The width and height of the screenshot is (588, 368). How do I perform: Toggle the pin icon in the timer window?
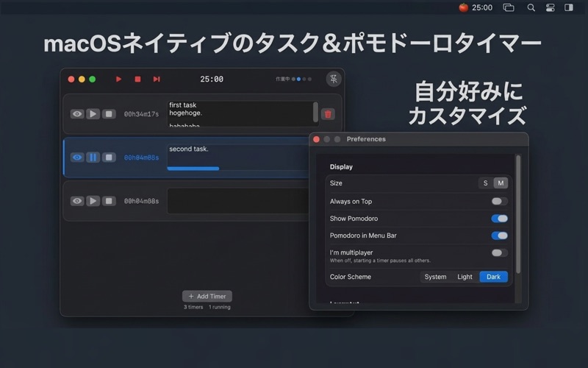click(x=334, y=79)
